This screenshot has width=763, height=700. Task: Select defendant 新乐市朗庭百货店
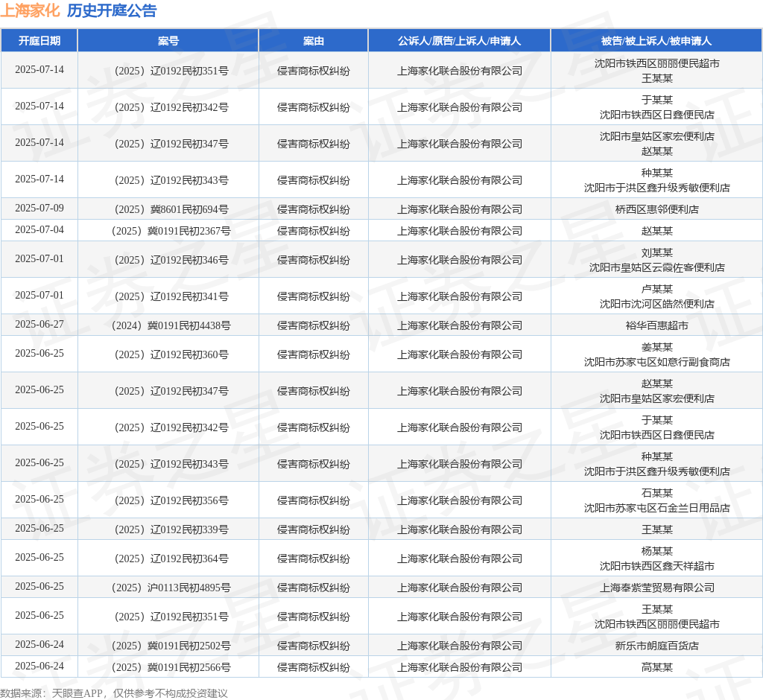click(x=656, y=646)
